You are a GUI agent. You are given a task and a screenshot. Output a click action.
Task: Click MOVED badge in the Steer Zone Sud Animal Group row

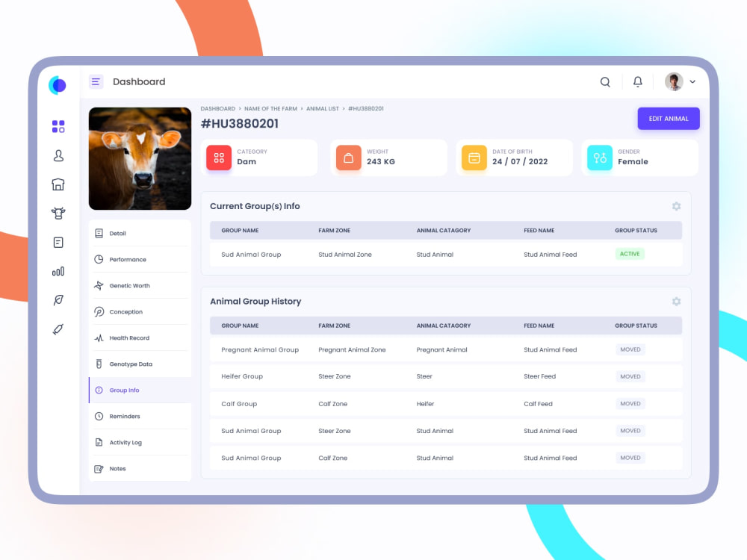(630, 431)
